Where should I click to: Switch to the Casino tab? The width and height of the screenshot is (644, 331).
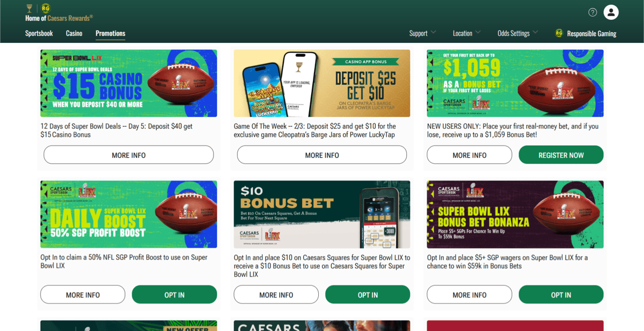point(74,33)
